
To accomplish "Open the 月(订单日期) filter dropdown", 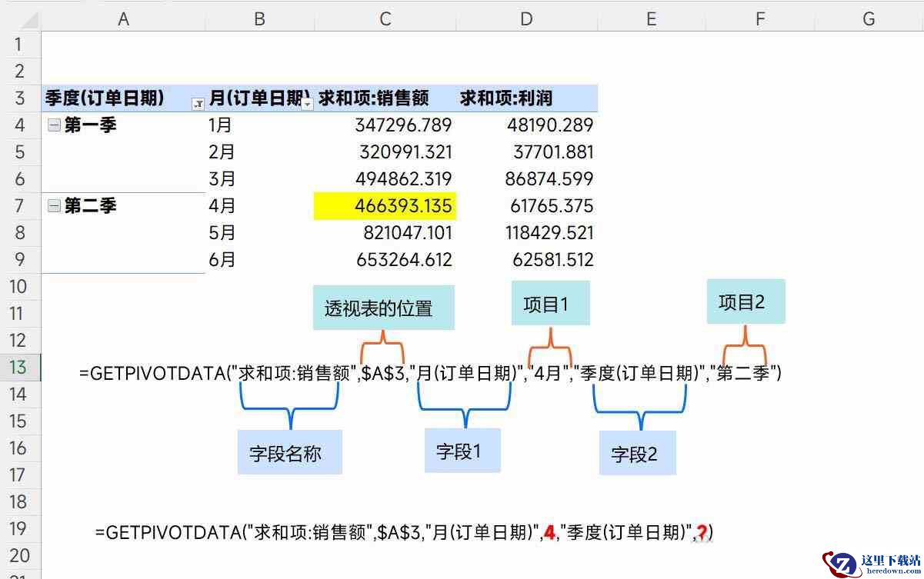I will [x=308, y=103].
